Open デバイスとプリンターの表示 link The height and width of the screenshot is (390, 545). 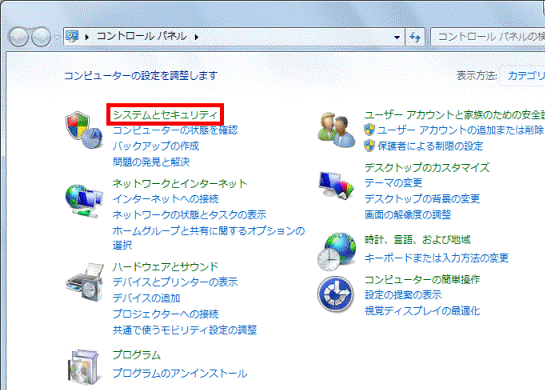point(175,282)
